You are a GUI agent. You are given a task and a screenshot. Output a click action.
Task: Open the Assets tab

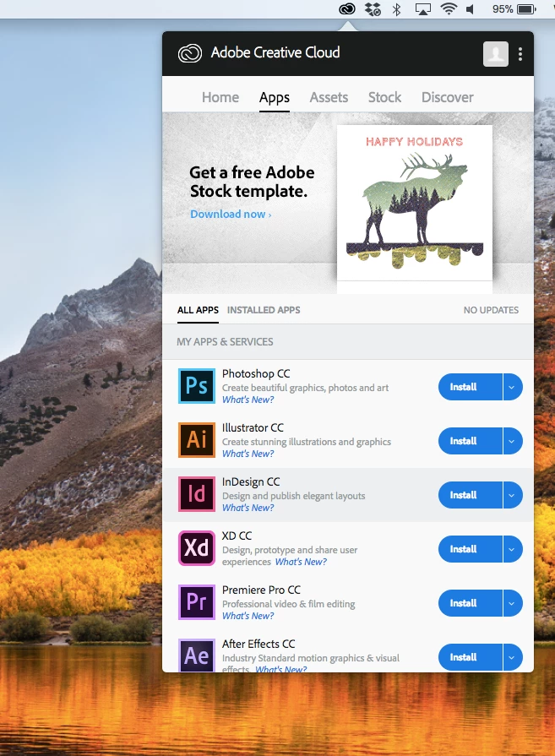(329, 97)
